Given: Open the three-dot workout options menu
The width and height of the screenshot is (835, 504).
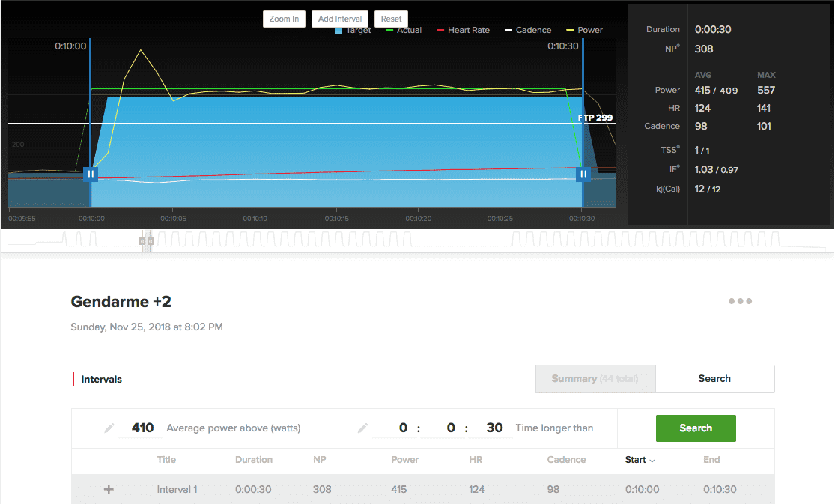Looking at the screenshot, I should [740, 301].
